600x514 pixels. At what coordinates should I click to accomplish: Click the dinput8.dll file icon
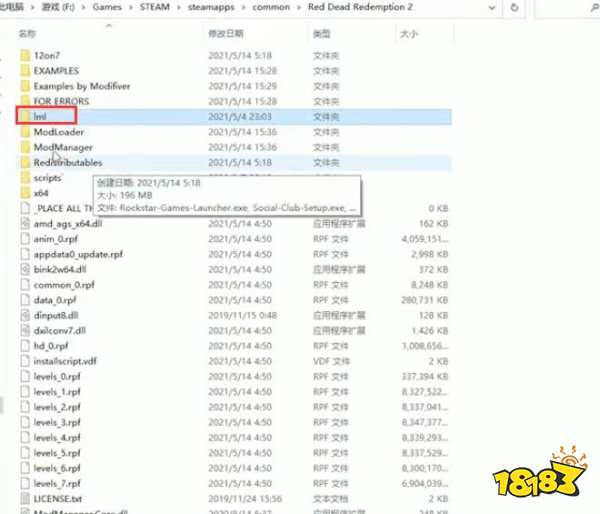pyautogui.click(x=25, y=315)
